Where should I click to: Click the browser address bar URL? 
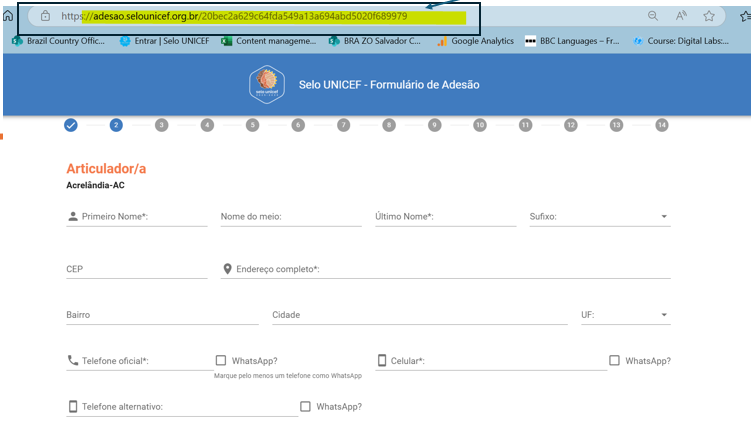(234, 16)
